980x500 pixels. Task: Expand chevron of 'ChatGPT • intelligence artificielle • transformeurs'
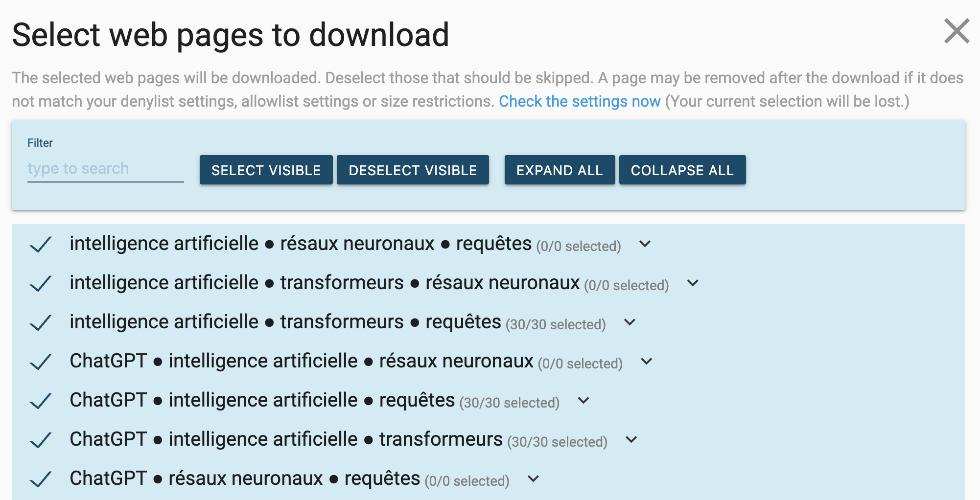point(631,439)
